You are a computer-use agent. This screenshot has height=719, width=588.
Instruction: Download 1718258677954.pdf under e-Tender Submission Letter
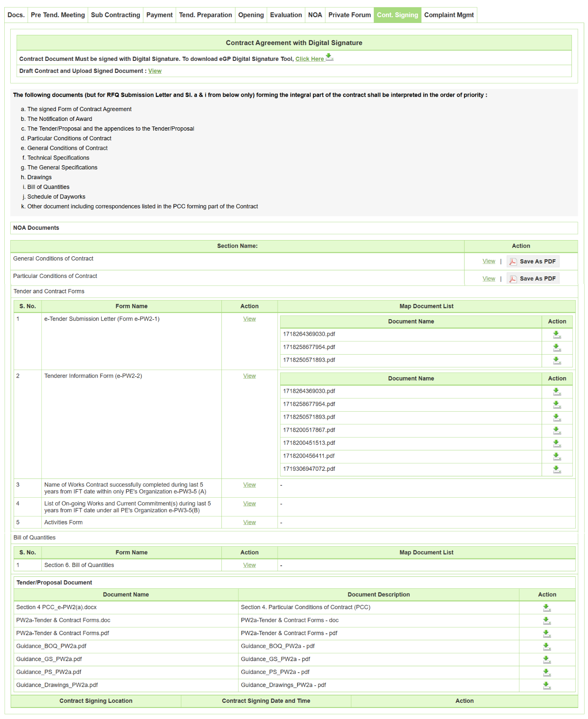click(x=557, y=347)
